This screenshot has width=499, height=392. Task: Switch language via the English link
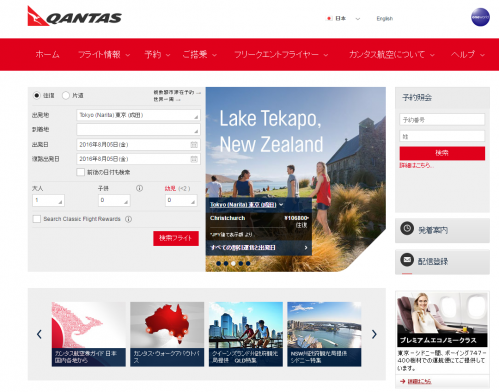(x=385, y=19)
